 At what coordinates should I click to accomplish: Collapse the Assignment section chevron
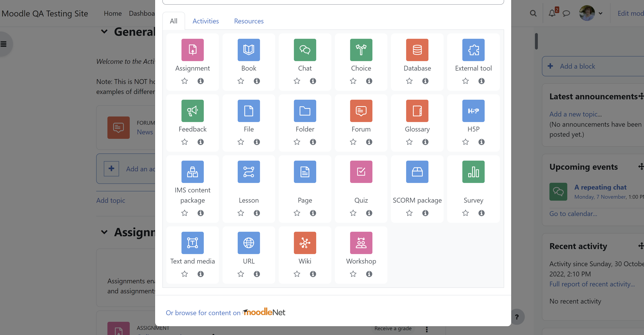point(104,232)
